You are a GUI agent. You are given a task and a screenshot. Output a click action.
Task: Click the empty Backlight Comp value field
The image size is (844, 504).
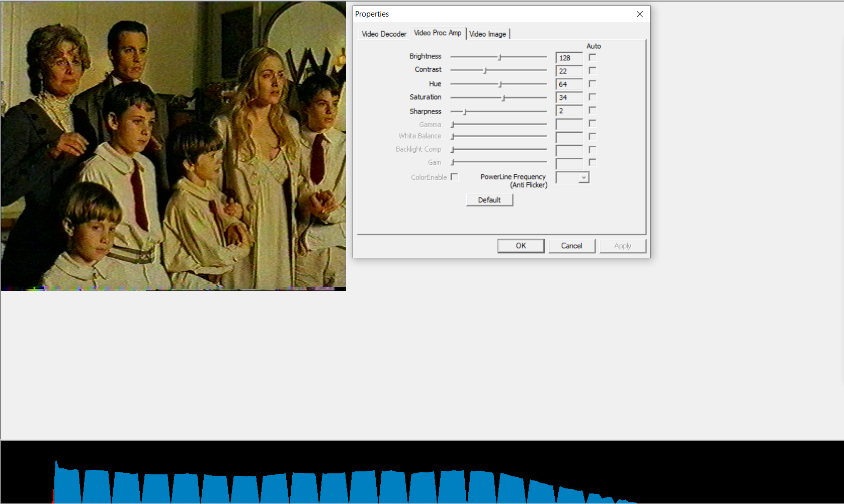[x=569, y=150]
